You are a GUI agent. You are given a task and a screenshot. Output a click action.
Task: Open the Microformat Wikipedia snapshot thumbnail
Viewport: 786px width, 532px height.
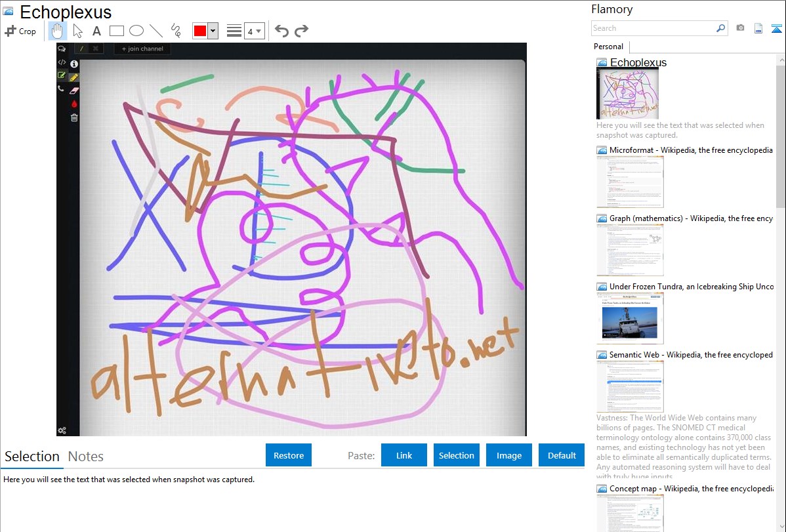(x=630, y=182)
